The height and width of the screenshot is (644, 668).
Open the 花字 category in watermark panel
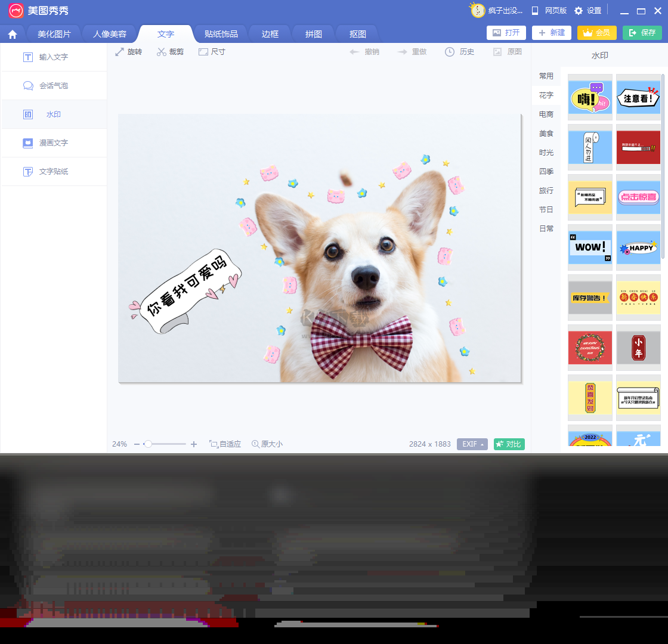pyautogui.click(x=546, y=95)
